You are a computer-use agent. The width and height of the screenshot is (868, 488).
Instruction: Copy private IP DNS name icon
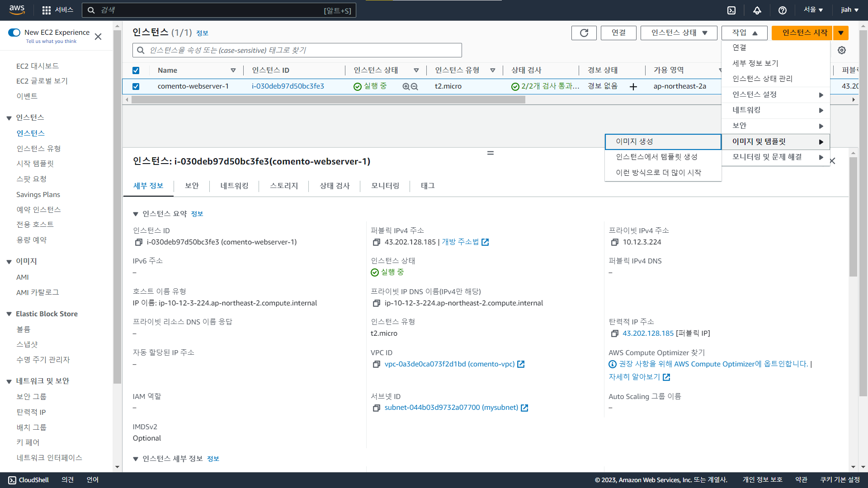(376, 303)
